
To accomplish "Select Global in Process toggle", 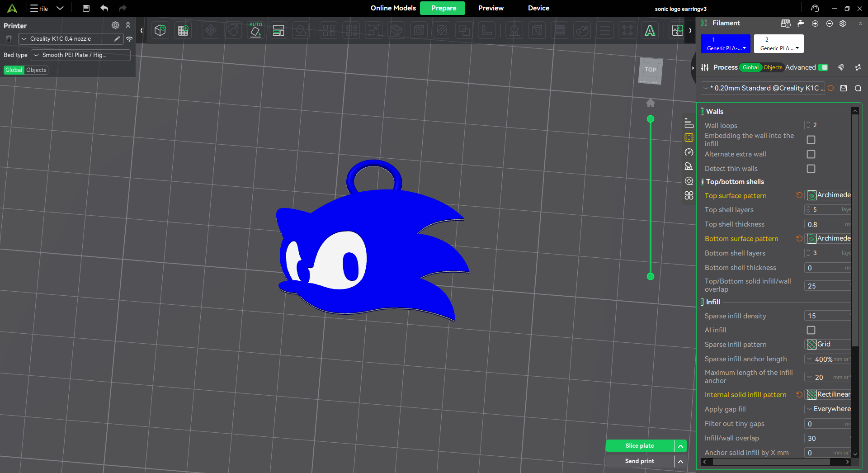I will (750, 67).
